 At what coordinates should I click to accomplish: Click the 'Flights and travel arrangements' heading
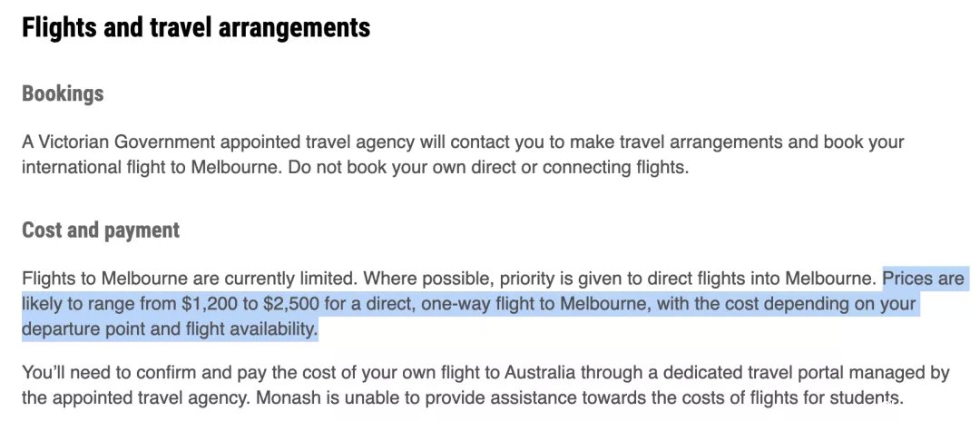tap(196, 27)
